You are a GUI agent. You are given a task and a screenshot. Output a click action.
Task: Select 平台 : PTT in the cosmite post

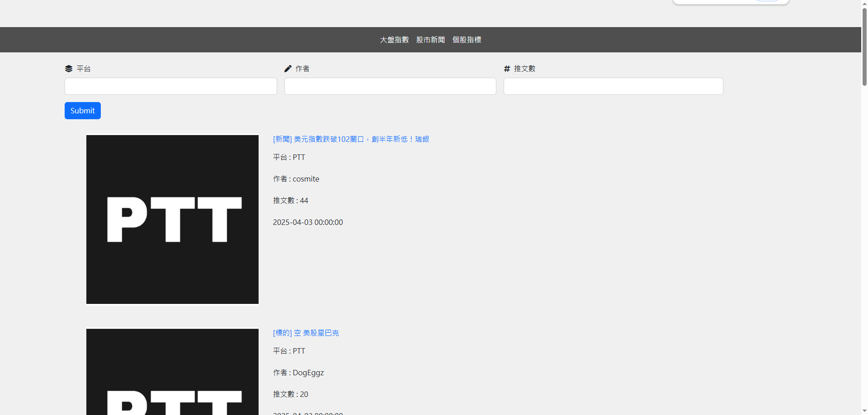[289, 157]
